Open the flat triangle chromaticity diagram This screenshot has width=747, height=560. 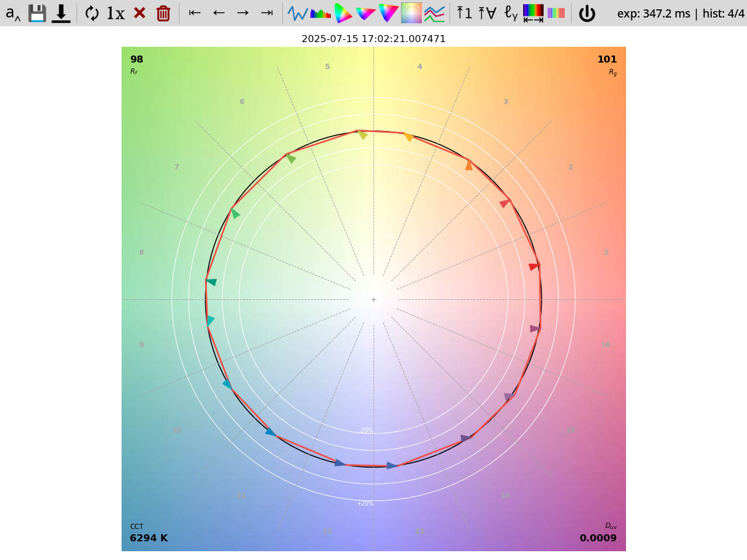366,13
